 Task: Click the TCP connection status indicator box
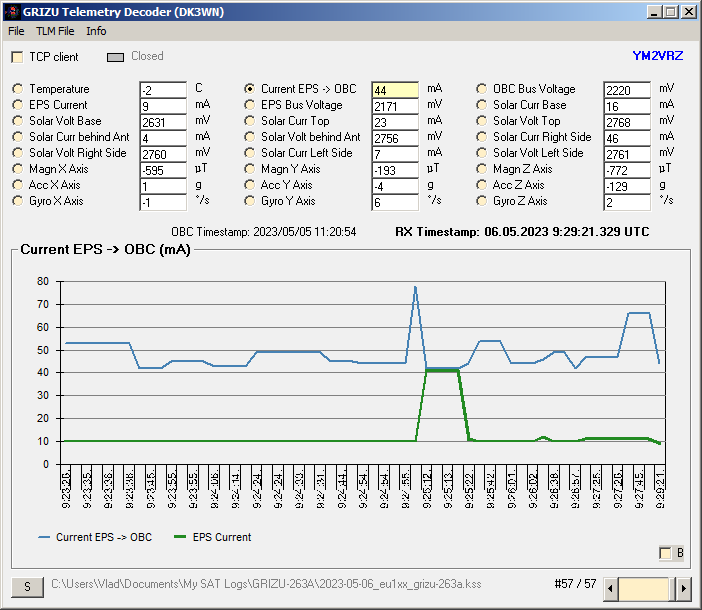click(x=116, y=57)
